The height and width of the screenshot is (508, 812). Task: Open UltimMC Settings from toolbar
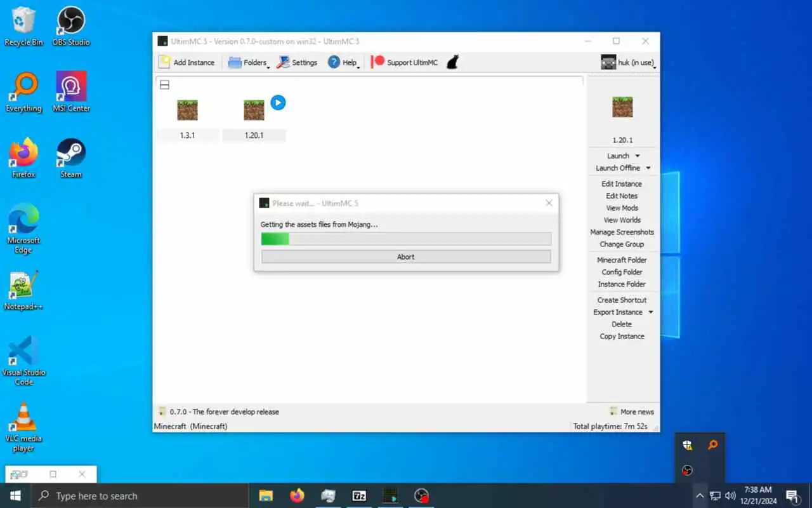pyautogui.click(x=297, y=62)
